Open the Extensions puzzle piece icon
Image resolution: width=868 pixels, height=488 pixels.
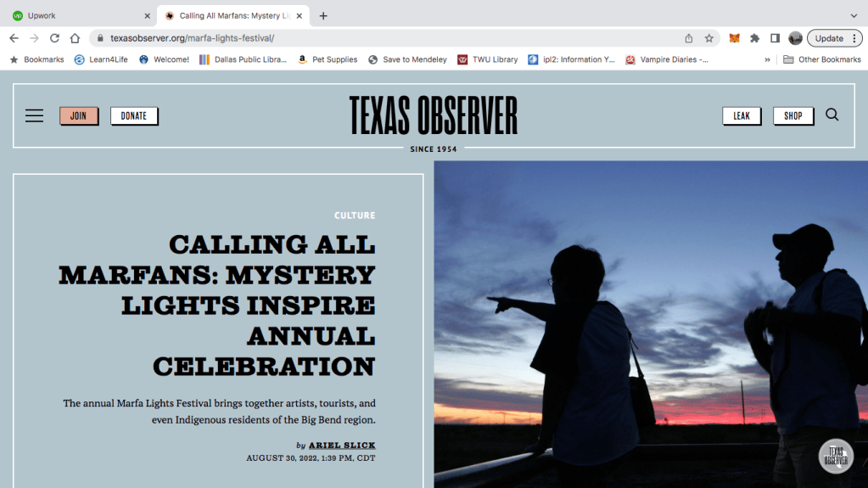754,38
